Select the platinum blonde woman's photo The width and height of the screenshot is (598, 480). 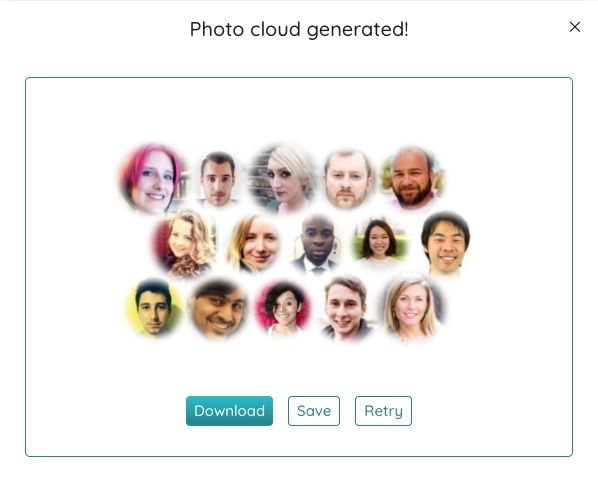(283, 178)
